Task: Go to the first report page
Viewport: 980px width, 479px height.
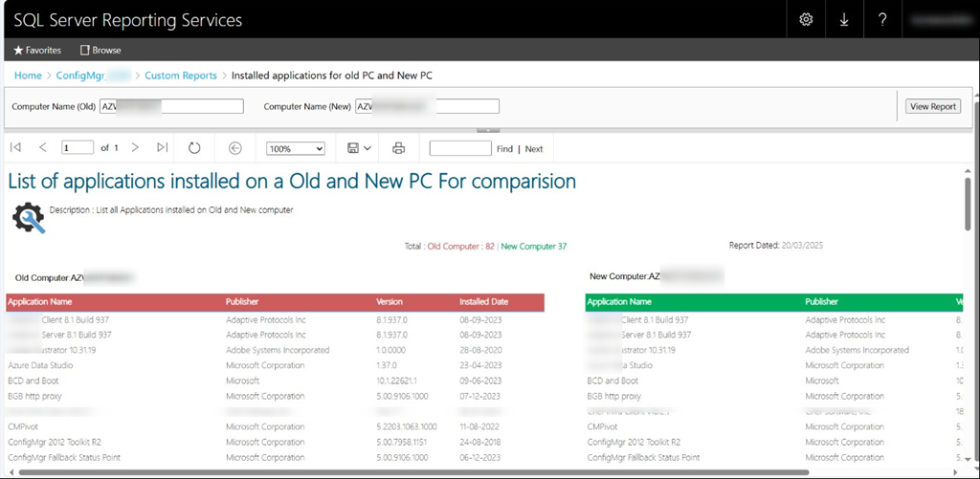Action: [15, 148]
